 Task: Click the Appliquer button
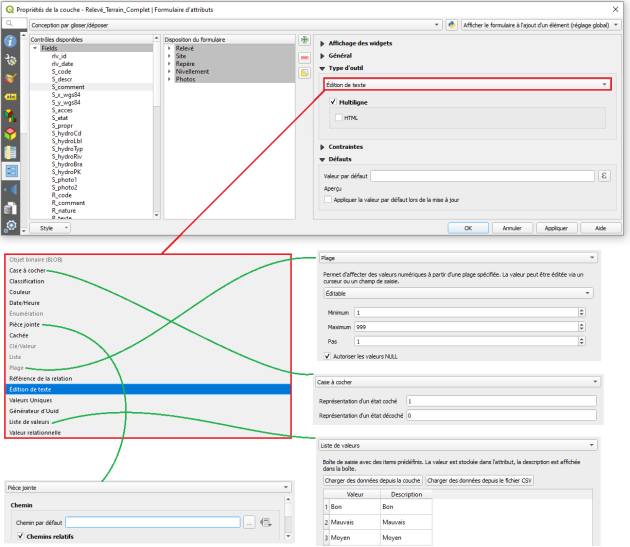[556, 228]
